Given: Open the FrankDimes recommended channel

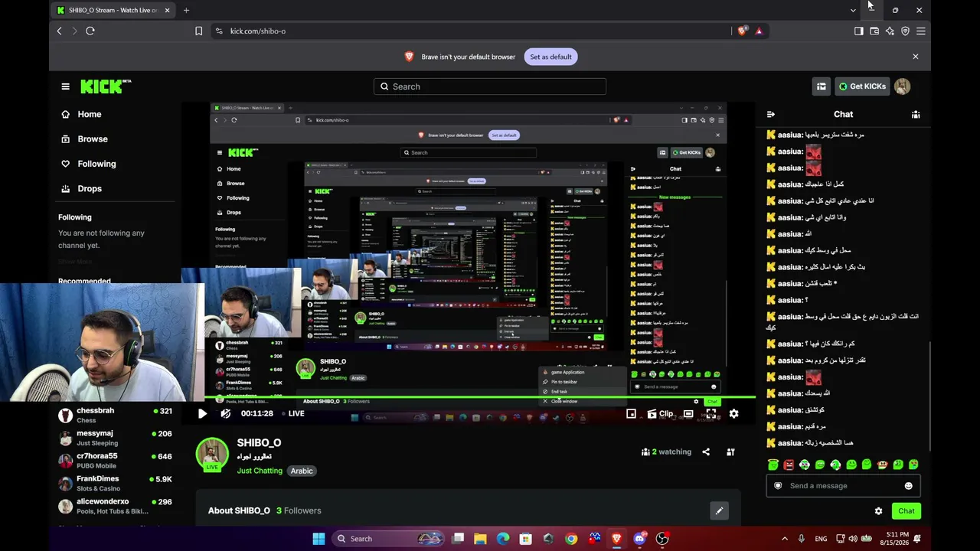Looking at the screenshot, I should 116,483.
